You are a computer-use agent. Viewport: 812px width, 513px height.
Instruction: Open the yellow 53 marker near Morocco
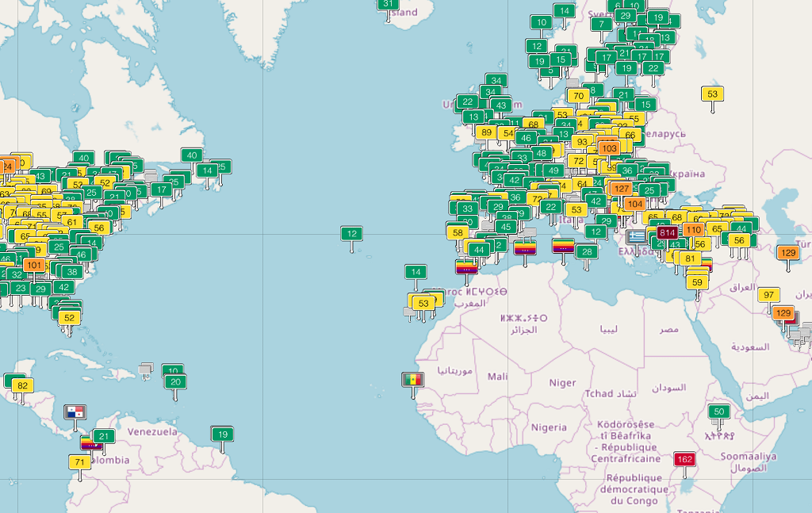(422, 302)
